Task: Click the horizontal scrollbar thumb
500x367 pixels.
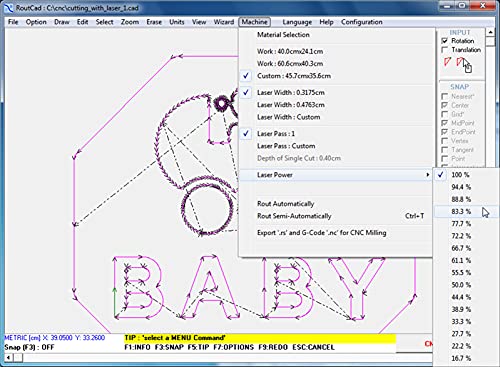Action: pos(18,358)
